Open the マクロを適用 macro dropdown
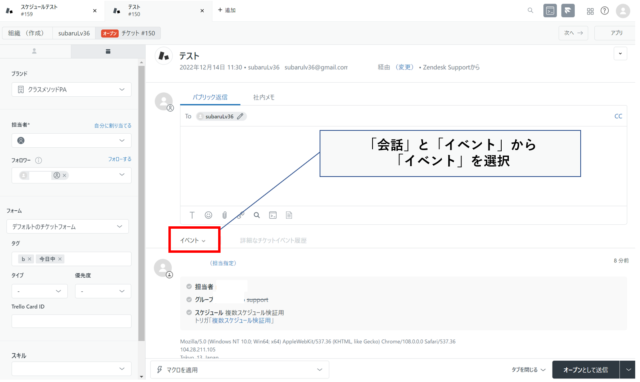Viewport: 640px width, 382px height. (x=240, y=370)
